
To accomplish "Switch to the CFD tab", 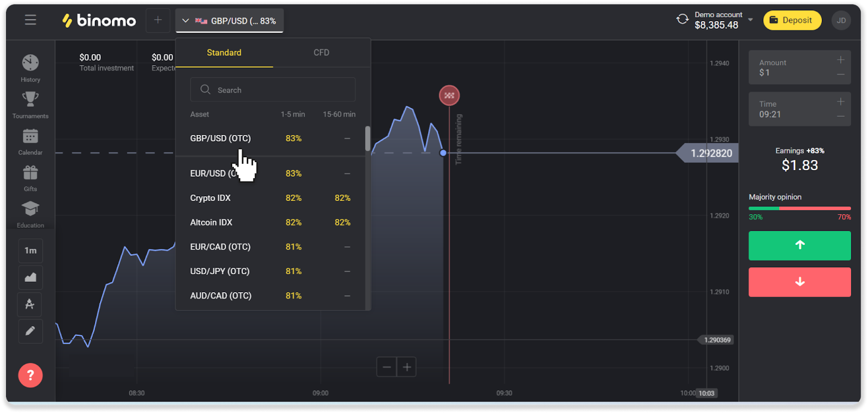I will (x=321, y=53).
